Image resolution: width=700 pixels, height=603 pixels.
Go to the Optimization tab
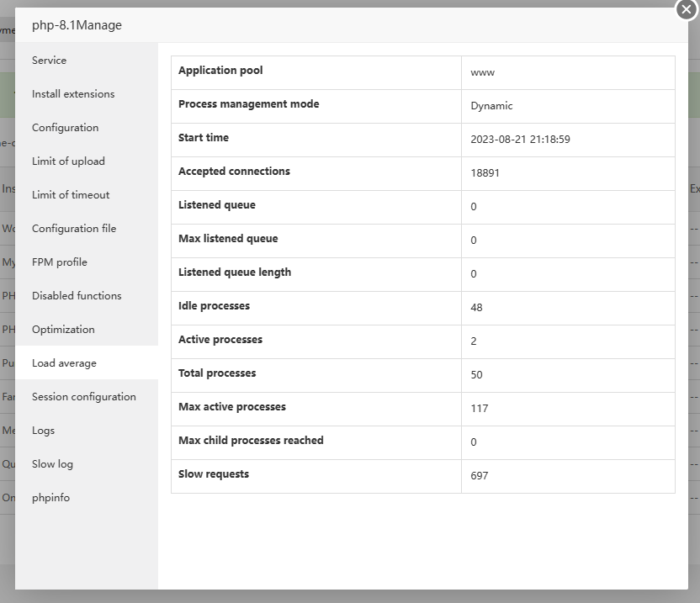pyautogui.click(x=63, y=330)
